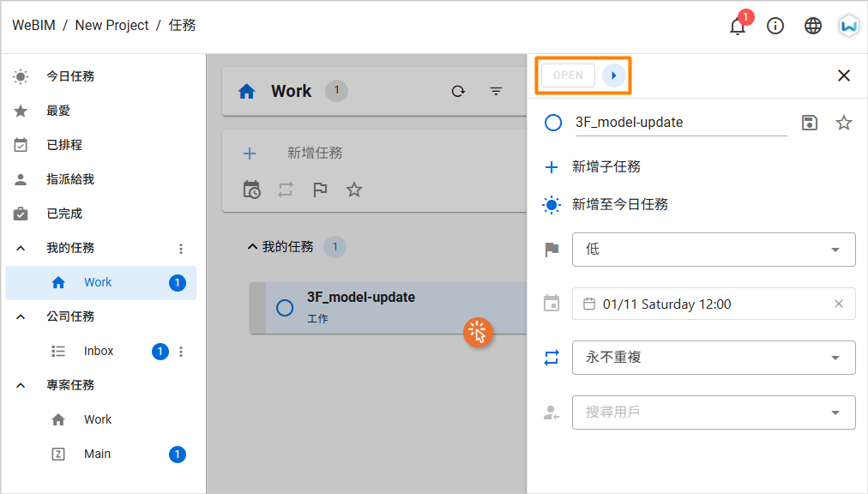Open the language globe icon
The image size is (868, 494).
point(812,26)
